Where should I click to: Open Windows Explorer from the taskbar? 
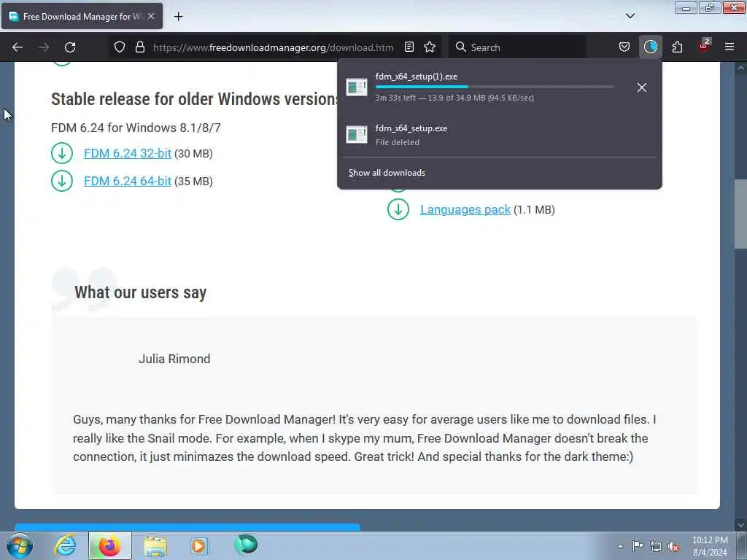[155, 545]
